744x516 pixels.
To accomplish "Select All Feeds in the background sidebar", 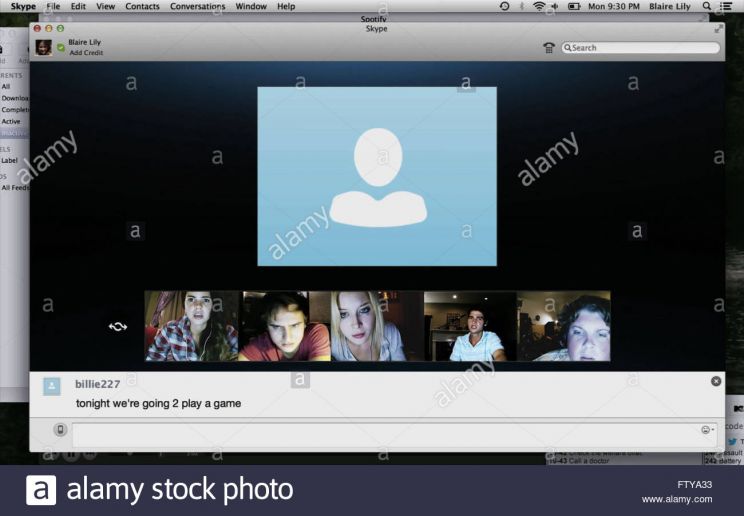I will click(x=15, y=188).
